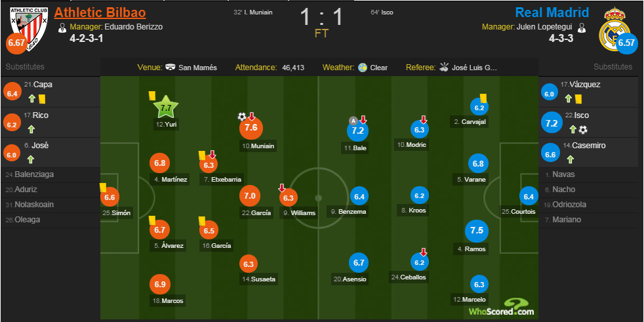This screenshot has height=322, width=644.
Task: Click the red substitution arrow above Williams
Action: point(282,188)
